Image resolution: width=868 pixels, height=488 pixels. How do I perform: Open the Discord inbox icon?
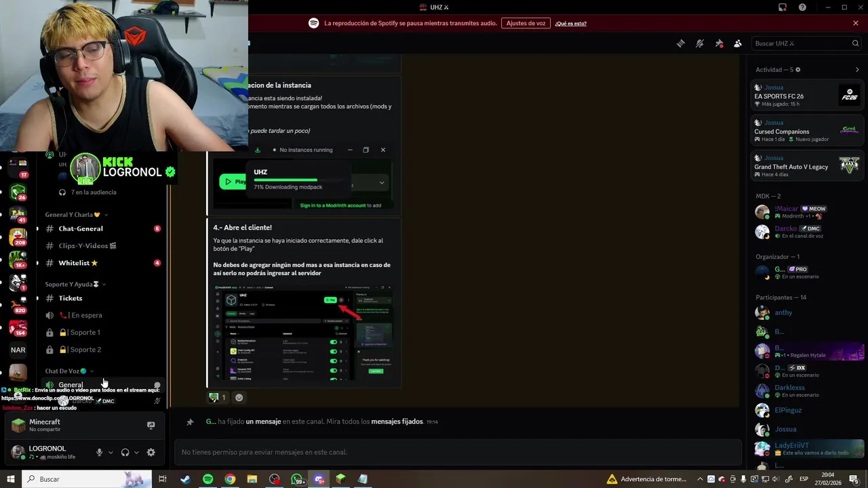[782, 7]
